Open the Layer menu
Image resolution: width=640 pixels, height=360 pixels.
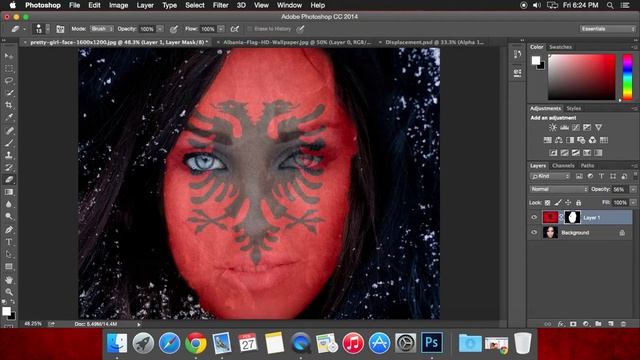145,5
